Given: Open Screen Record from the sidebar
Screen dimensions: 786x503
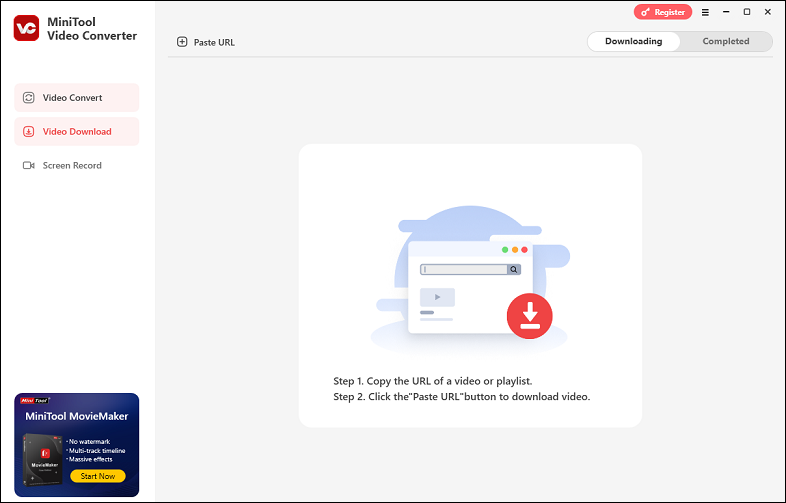Looking at the screenshot, I should (77, 165).
